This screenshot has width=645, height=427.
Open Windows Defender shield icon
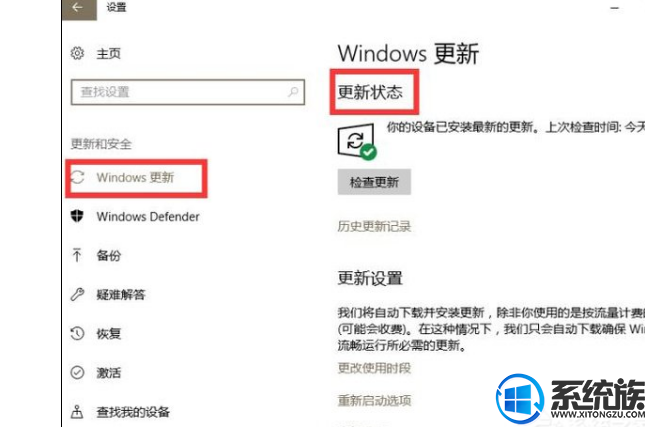click(x=77, y=216)
